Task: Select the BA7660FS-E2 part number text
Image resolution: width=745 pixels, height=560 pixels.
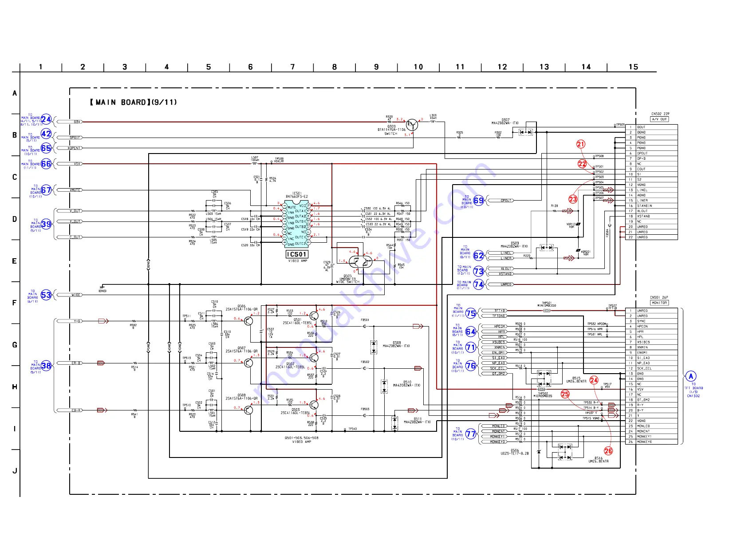Action: click(296, 197)
